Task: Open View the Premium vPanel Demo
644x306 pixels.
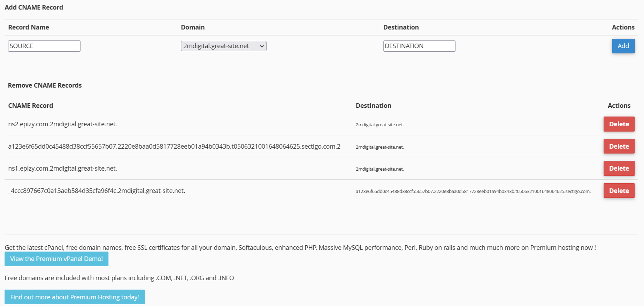Action: [56, 259]
